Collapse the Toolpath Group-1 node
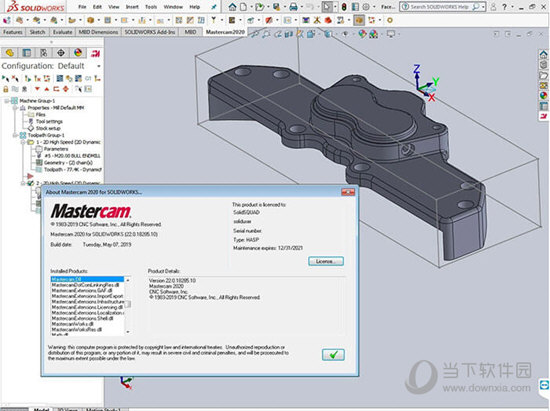The image size is (550, 411). click(x=15, y=135)
